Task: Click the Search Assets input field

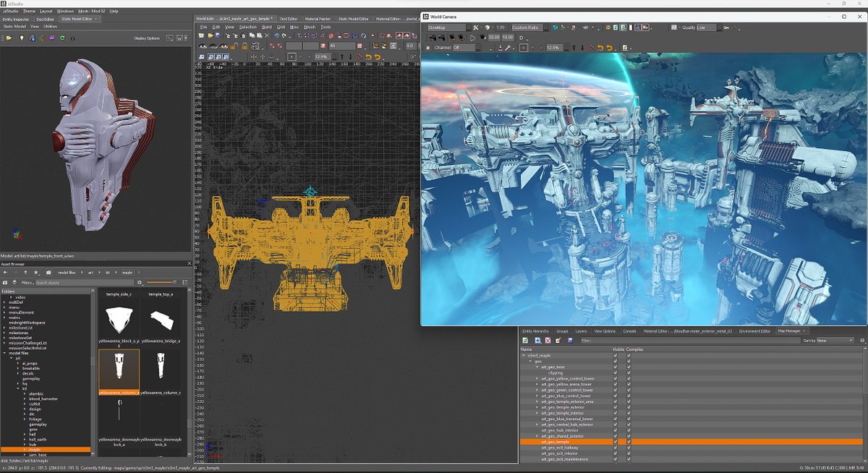Action: [x=85, y=282]
